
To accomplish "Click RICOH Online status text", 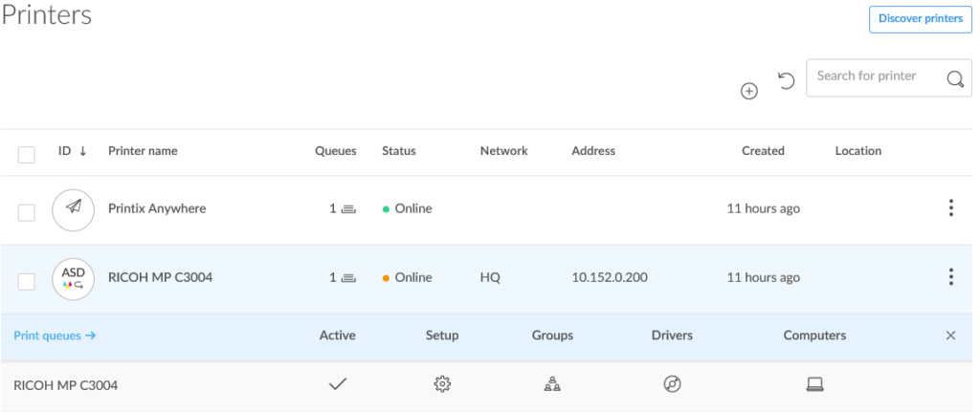I will tap(413, 277).
